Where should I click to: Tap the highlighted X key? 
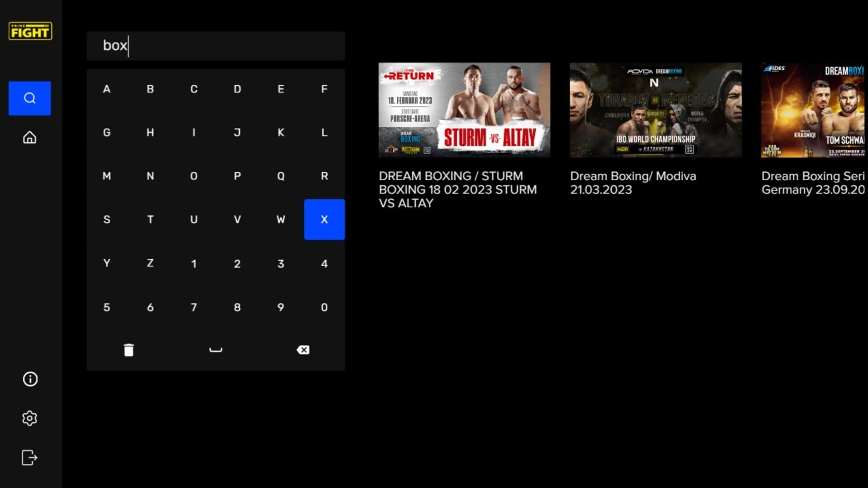pyautogui.click(x=324, y=220)
